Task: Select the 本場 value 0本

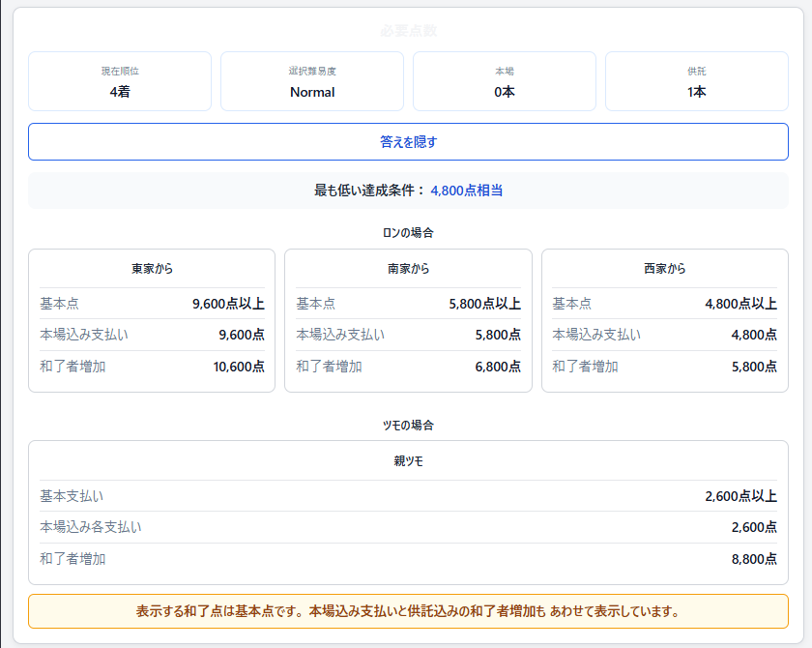Action: coord(505,92)
